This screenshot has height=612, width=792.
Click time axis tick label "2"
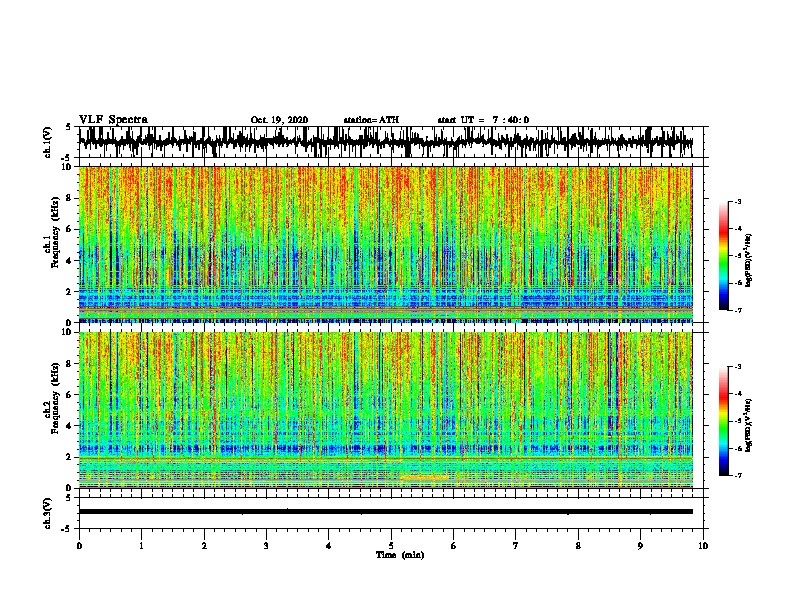(204, 546)
